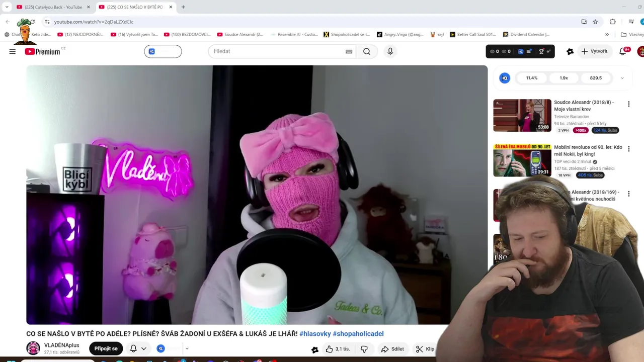Screen dimensions: 644x362
Task: Click the search magnifier button
Action: click(x=367, y=51)
